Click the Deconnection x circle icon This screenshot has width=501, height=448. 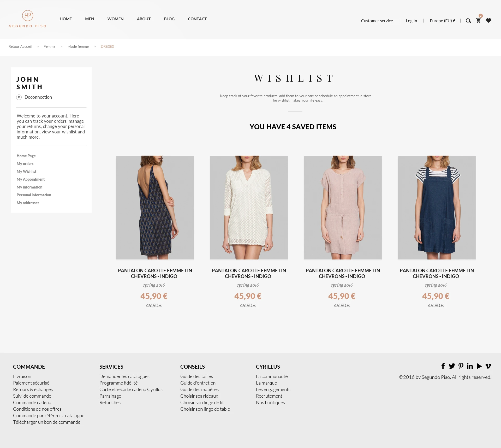19,97
